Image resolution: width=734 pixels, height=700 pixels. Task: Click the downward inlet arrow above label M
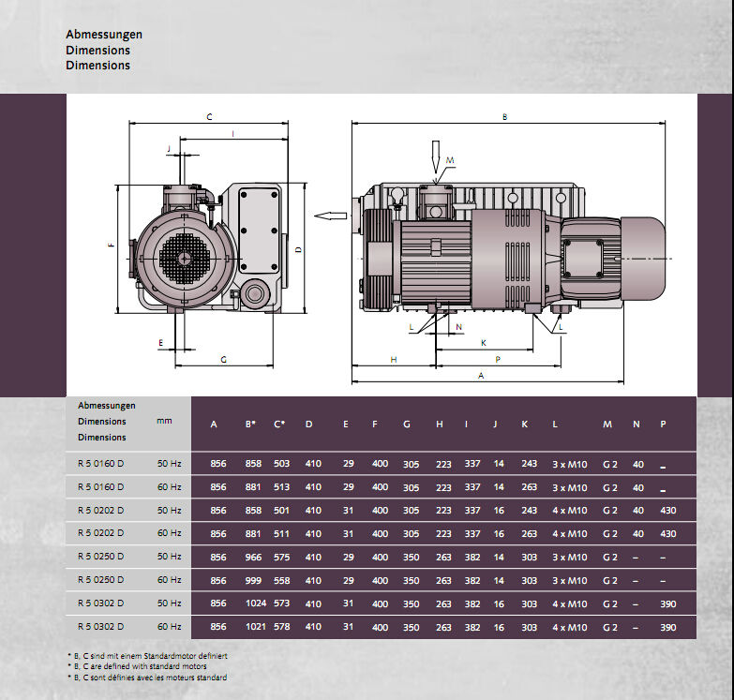click(x=435, y=155)
